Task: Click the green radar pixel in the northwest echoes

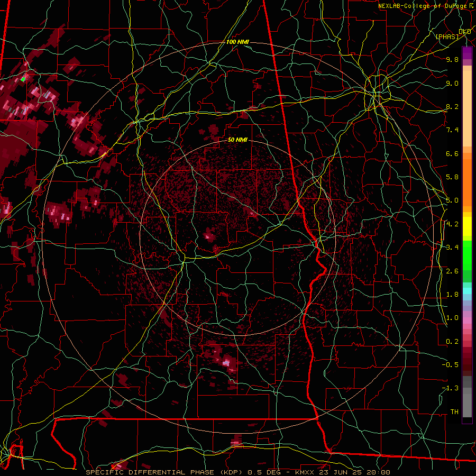Action: [x=23, y=79]
